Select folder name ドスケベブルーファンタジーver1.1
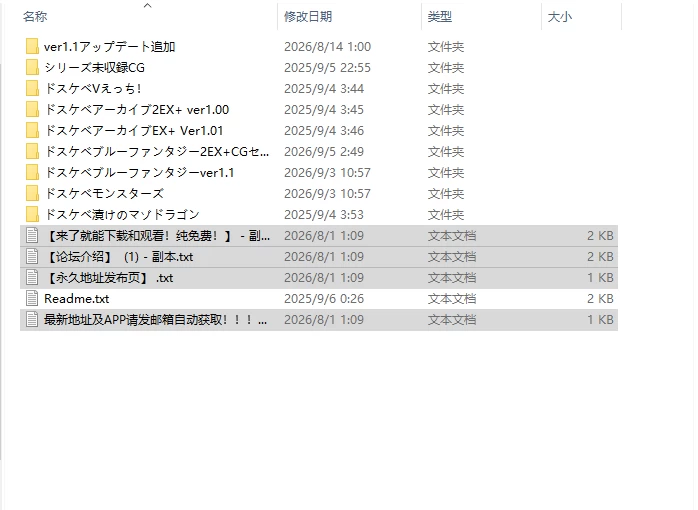Viewport: 698px width, 510px height. coord(139,172)
